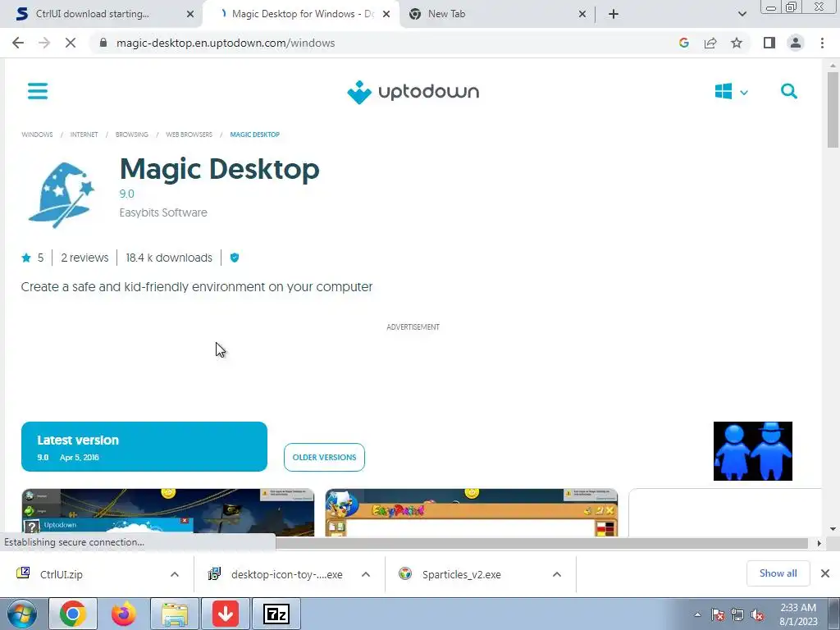Expand the Windows platform selector
Screen dimensions: 840x630
coord(731,92)
